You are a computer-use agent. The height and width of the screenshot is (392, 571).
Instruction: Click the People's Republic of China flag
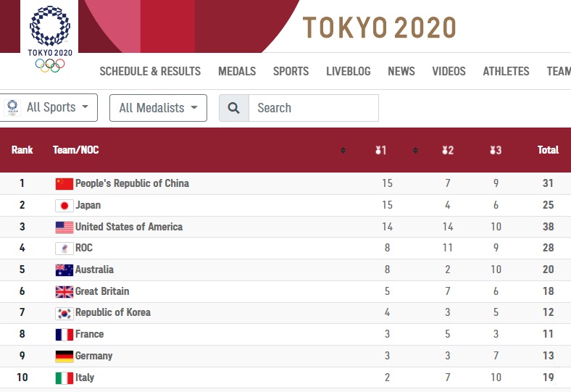point(64,184)
